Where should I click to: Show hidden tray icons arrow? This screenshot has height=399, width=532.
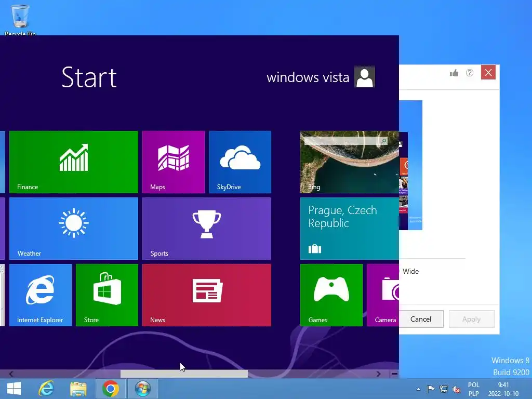418,389
